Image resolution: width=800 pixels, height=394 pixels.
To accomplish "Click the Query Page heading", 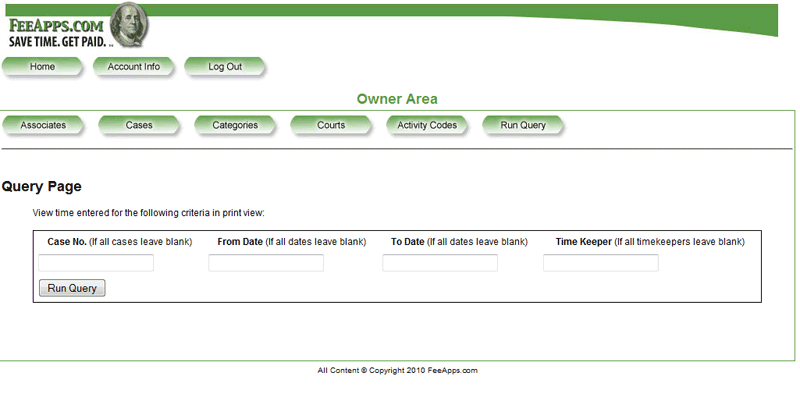I will coord(41,187).
